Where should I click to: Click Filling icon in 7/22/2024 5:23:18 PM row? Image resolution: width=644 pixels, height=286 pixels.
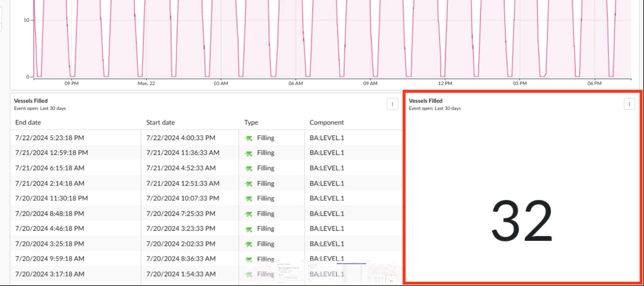[248, 138]
